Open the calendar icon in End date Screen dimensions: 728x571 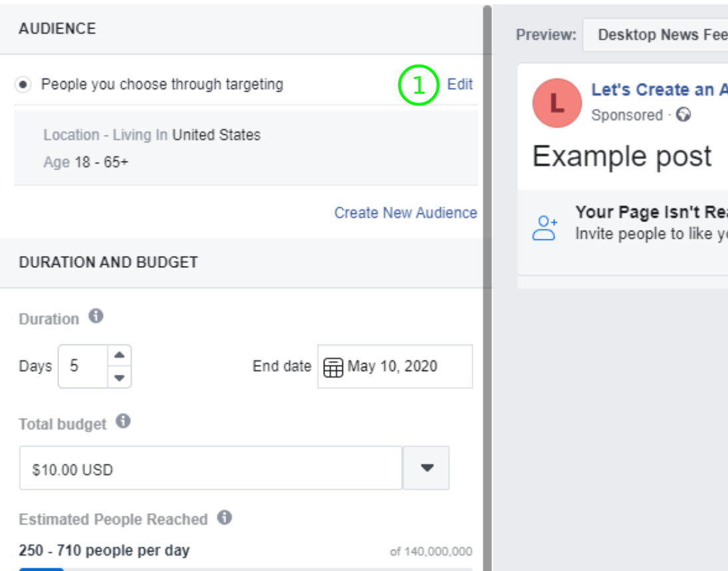[x=332, y=367]
